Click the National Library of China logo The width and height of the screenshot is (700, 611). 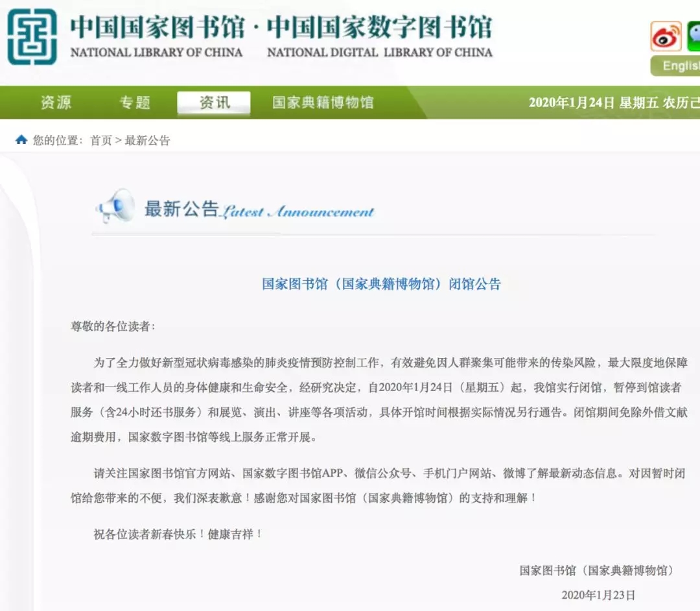click(32, 36)
